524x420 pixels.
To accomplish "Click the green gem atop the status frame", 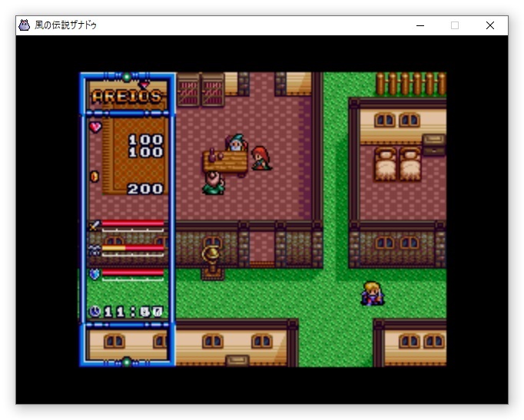I will [x=127, y=78].
